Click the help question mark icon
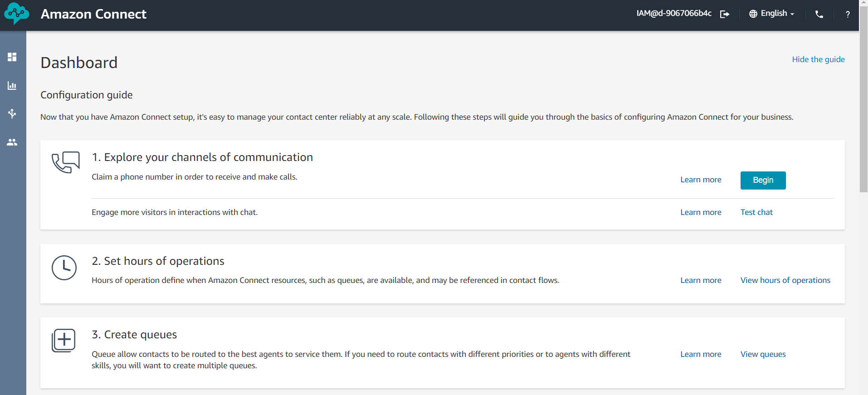 848,14
